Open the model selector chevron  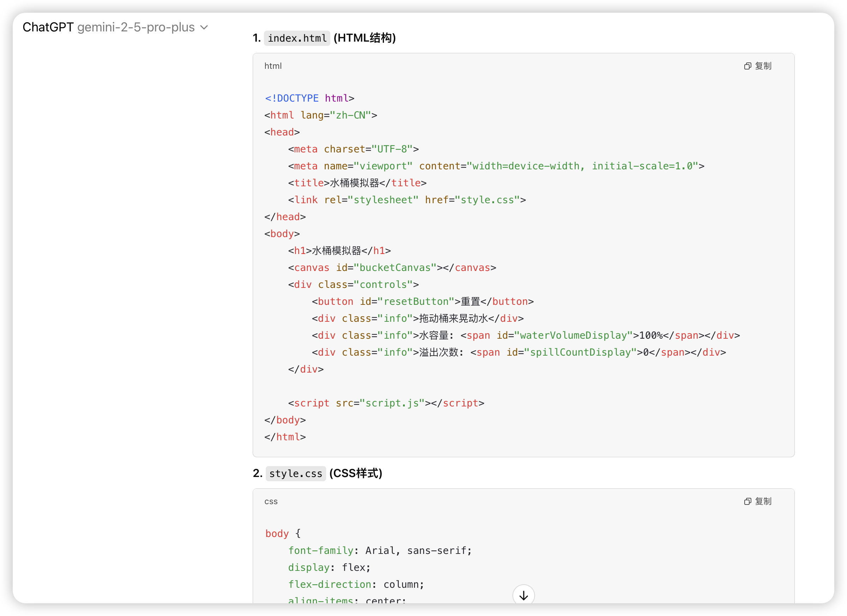(x=204, y=28)
